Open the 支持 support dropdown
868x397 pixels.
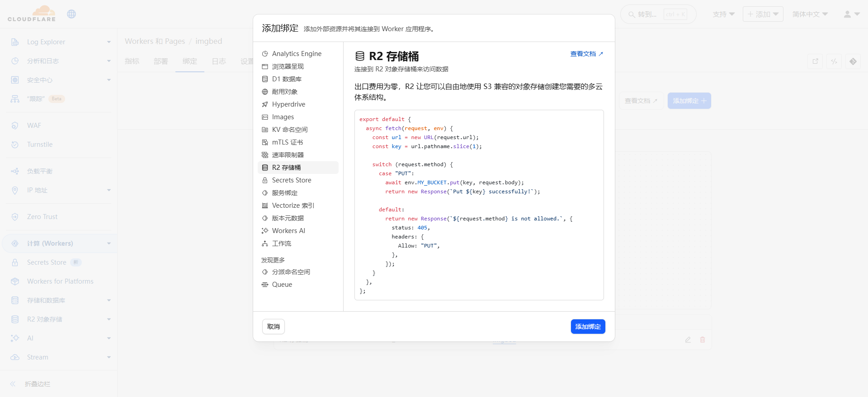tap(723, 14)
